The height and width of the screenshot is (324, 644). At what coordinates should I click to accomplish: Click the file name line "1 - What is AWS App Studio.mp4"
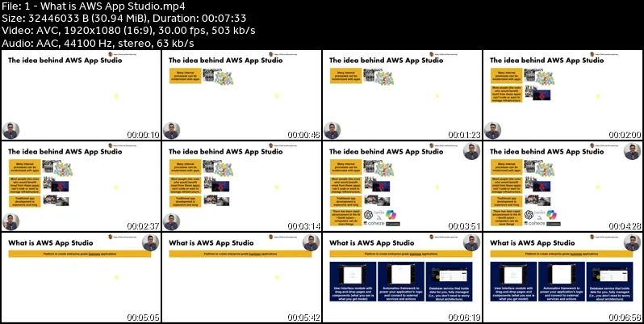[x=94, y=6]
